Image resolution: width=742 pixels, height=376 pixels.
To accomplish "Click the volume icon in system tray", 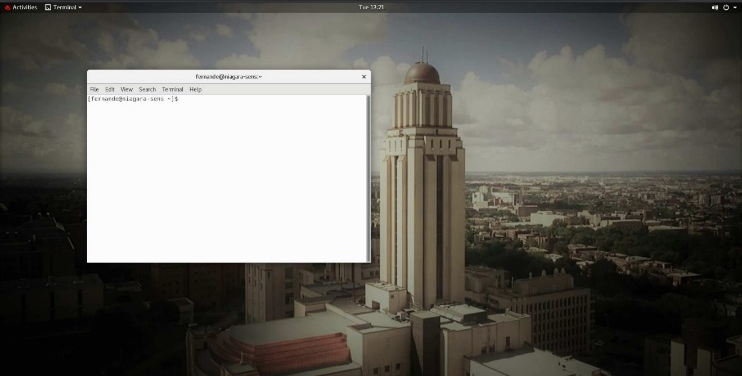I will 715,8.
